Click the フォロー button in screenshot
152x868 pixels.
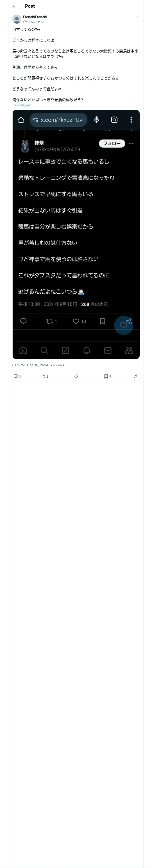tap(112, 144)
